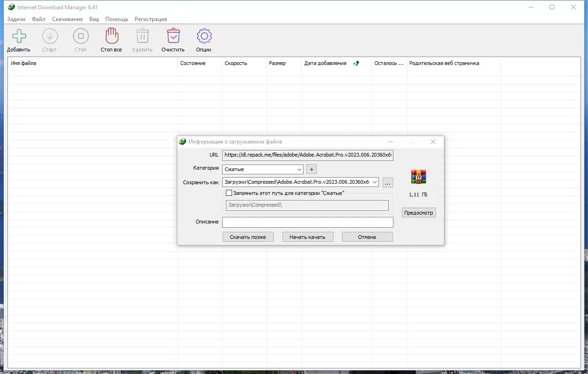The image size is (588, 374).
Task: Click the Состояние column header
Action: pos(200,63)
